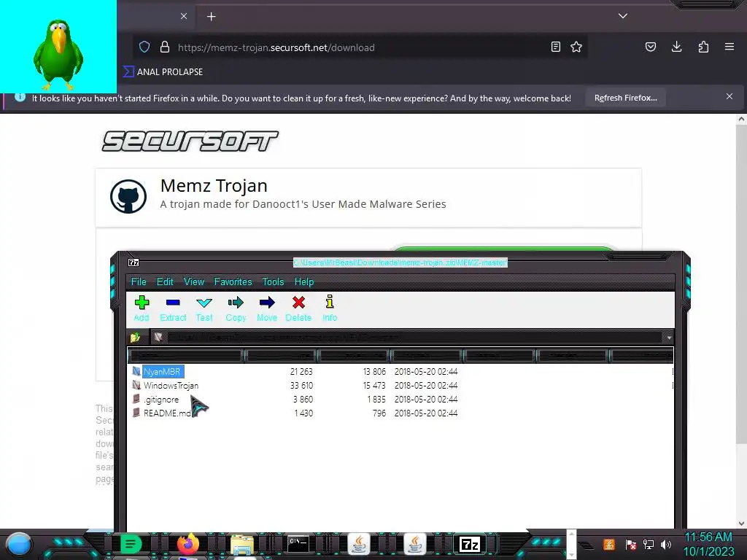Switch to Firefox in the taskbar
The image size is (747, 560).
(x=187, y=544)
